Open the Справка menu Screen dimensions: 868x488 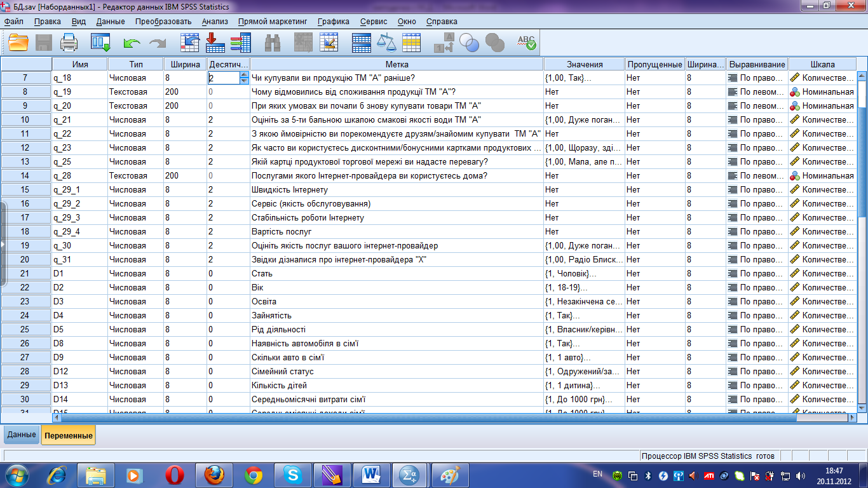(442, 21)
